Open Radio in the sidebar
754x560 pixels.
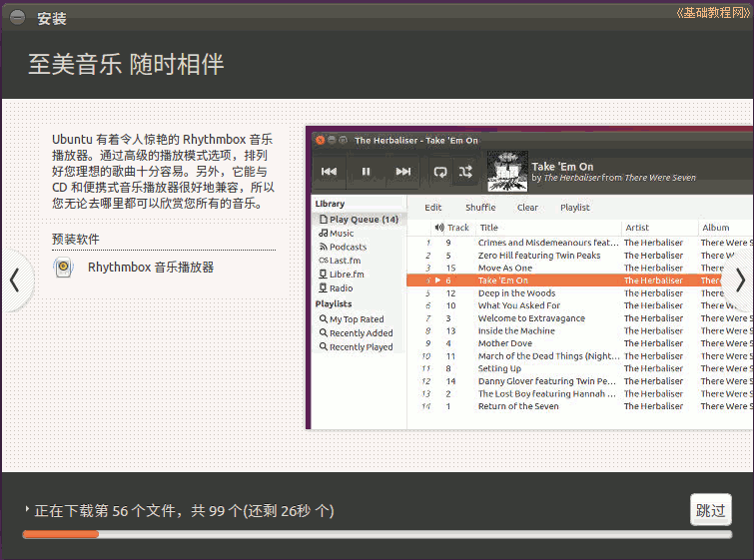pyautogui.click(x=336, y=288)
